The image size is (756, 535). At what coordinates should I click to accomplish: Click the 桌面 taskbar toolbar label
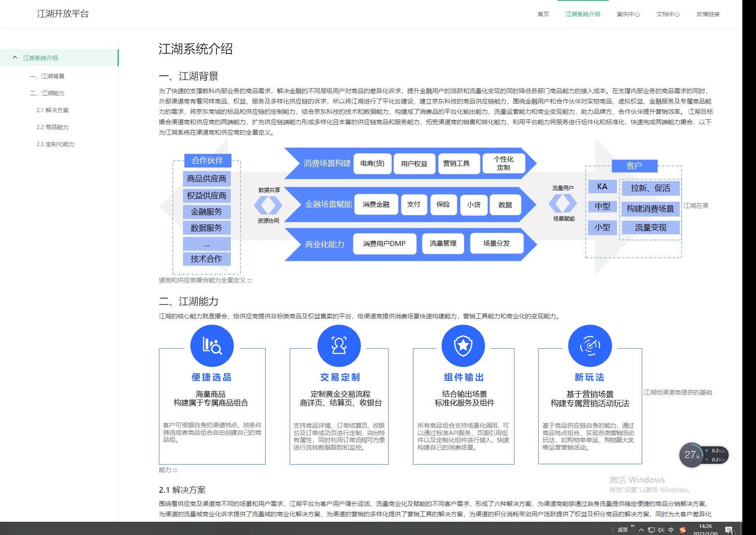[623, 530]
